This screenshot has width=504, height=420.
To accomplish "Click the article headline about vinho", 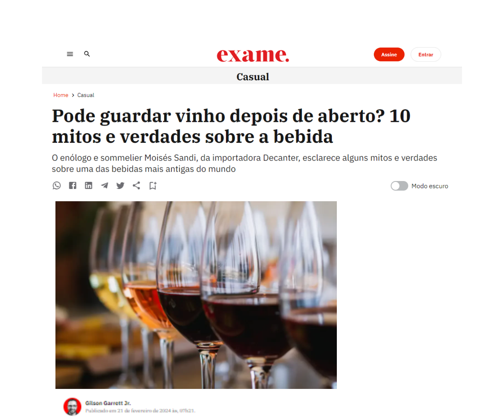I will click(x=231, y=126).
